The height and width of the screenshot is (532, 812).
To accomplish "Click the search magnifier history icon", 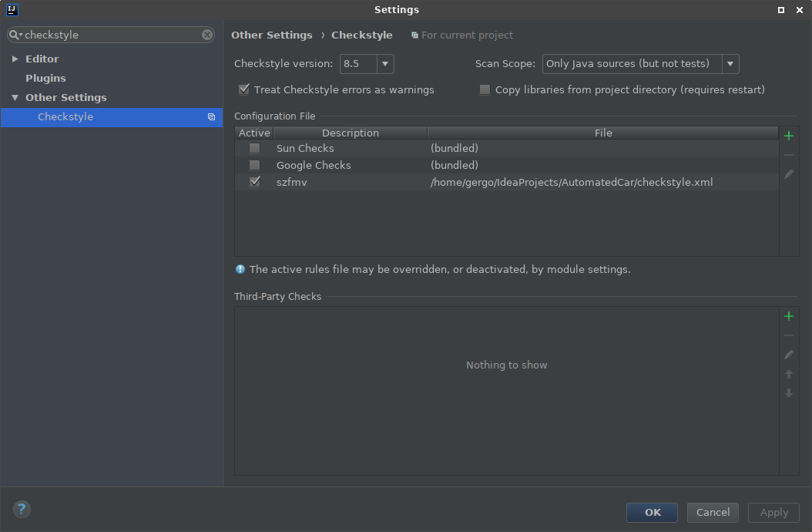I will tap(15, 35).
